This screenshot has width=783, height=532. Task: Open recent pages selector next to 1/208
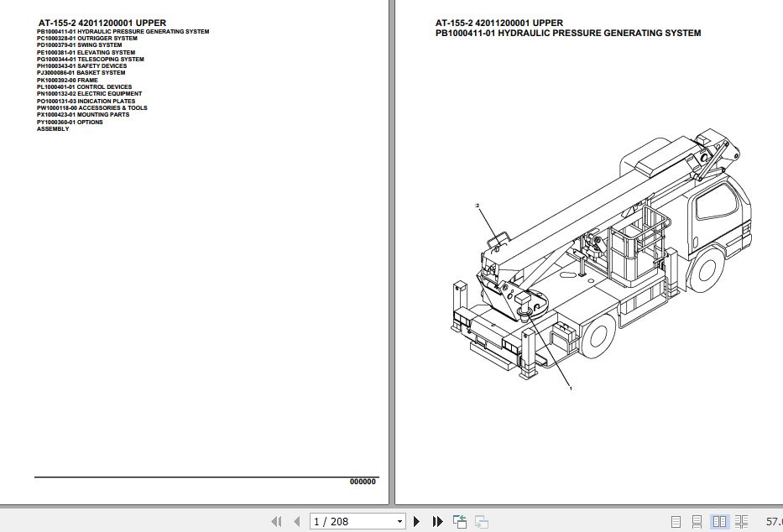click(399, 521)
